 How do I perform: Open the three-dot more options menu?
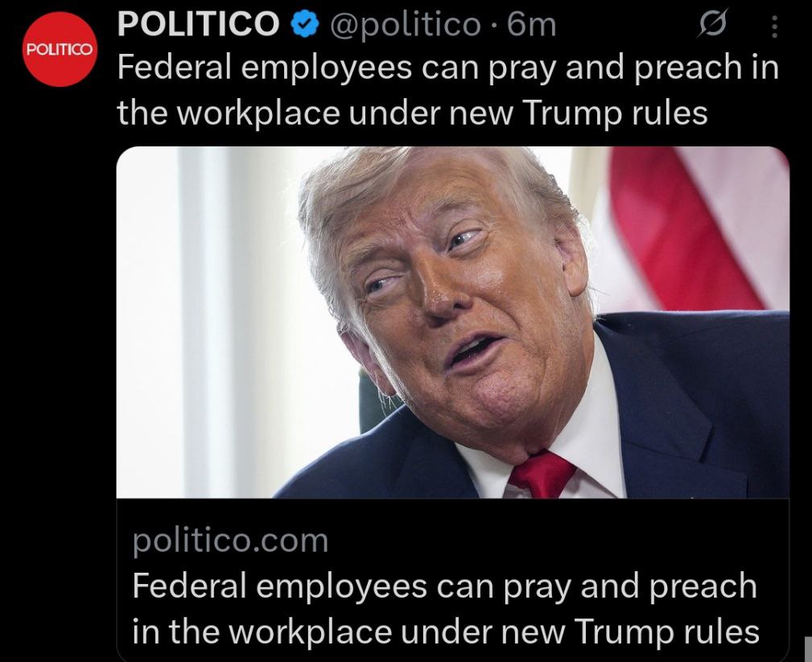pyautogui.click(x=774, y=27)
